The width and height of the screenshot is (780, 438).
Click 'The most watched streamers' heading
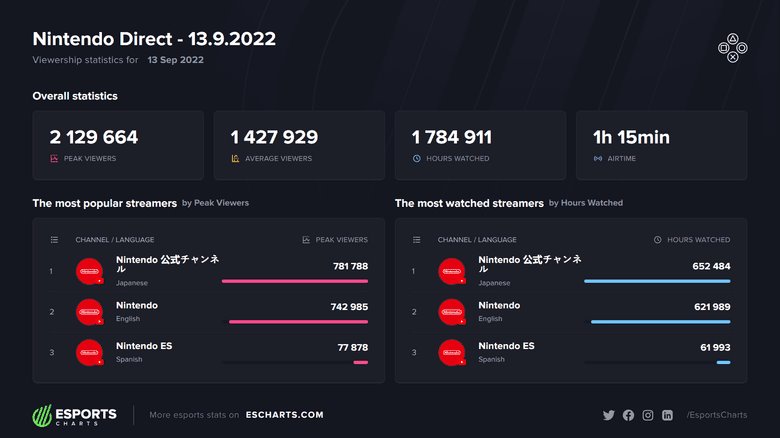pyautogui.click(x=469, y=203)
